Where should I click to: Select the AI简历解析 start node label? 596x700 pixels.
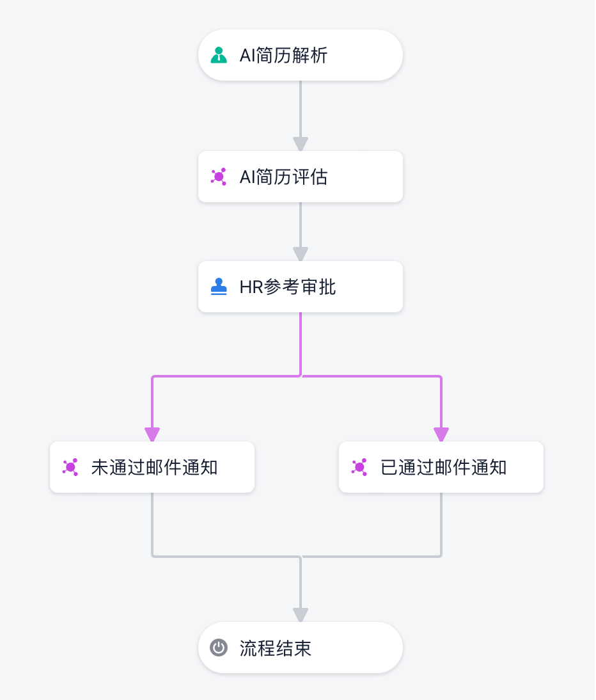tap(283, 55)
